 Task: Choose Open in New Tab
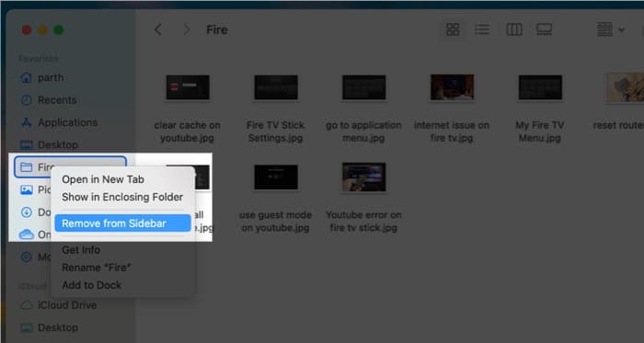(103, 179)
